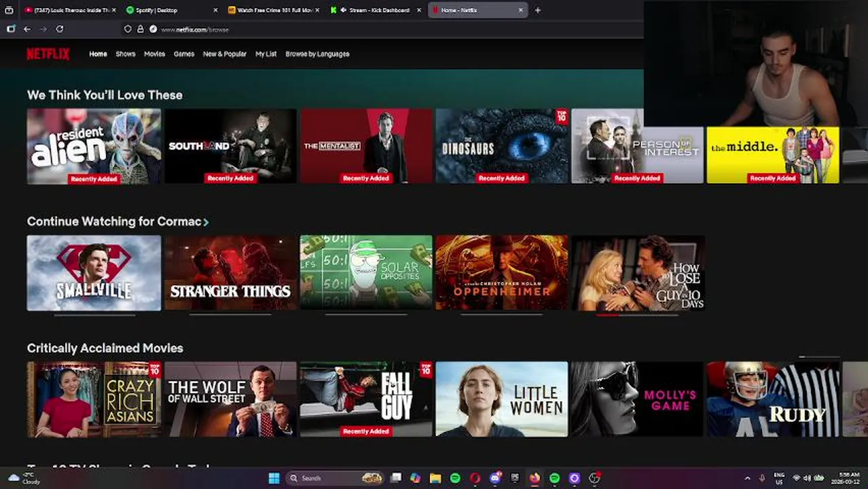Open Resident Alien title card
This screenshot has width=868, height=489.
[x=94, y=146]
